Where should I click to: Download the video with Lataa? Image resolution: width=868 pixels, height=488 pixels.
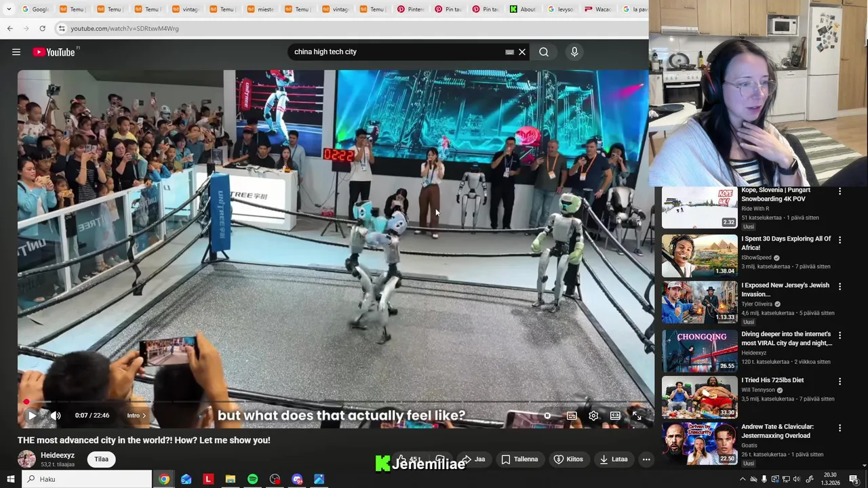coord(614,459)
